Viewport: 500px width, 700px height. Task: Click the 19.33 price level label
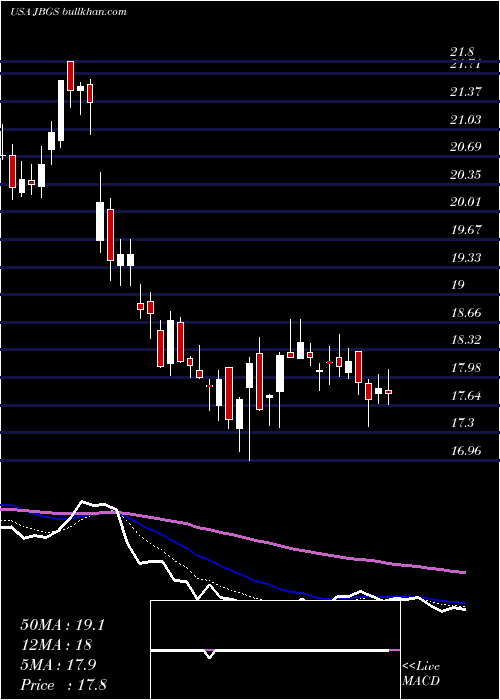coord(466,258)
